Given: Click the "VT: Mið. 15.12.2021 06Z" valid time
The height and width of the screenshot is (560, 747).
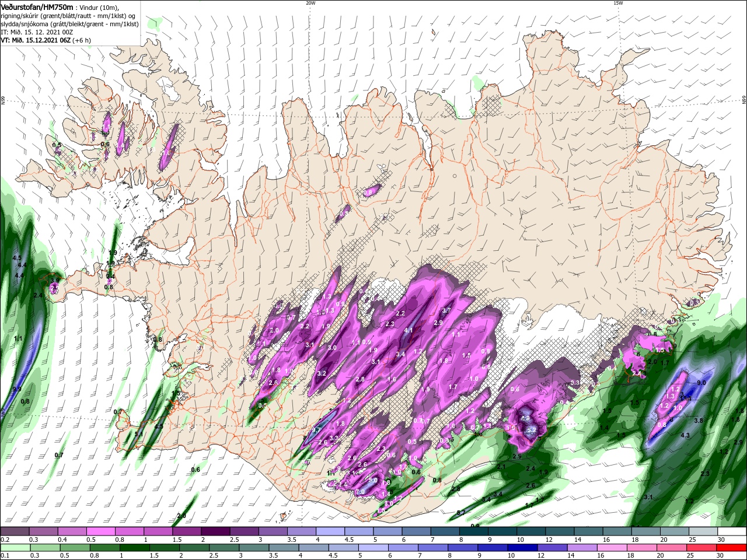Looking at the screenshot, I should click(x=36, y=40).
